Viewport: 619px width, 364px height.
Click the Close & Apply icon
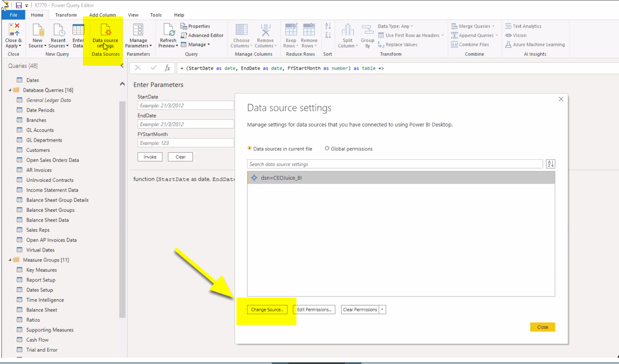(x=14, y=30)
